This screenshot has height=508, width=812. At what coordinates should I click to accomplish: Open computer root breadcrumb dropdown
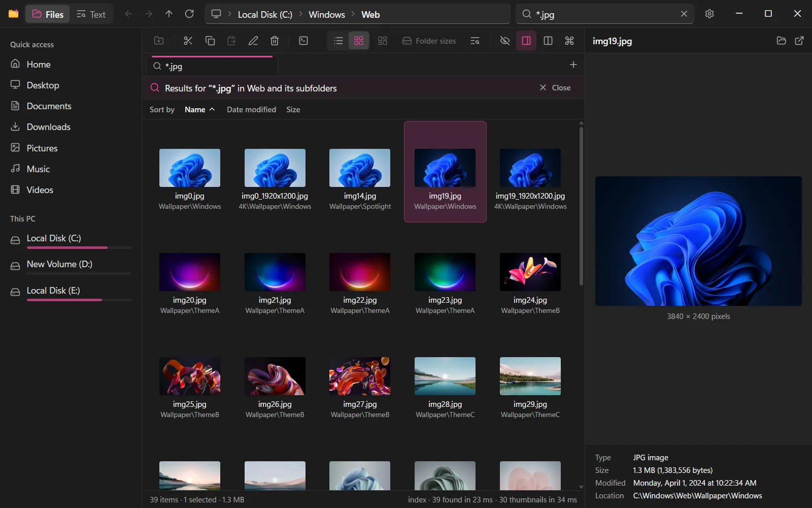pyautogui.click(x=216, y=14)
